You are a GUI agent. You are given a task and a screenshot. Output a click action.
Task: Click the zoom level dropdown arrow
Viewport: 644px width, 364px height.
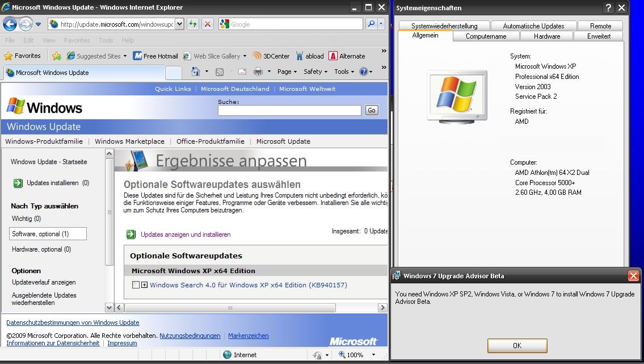pyautogui.click(x=373, y=354)
